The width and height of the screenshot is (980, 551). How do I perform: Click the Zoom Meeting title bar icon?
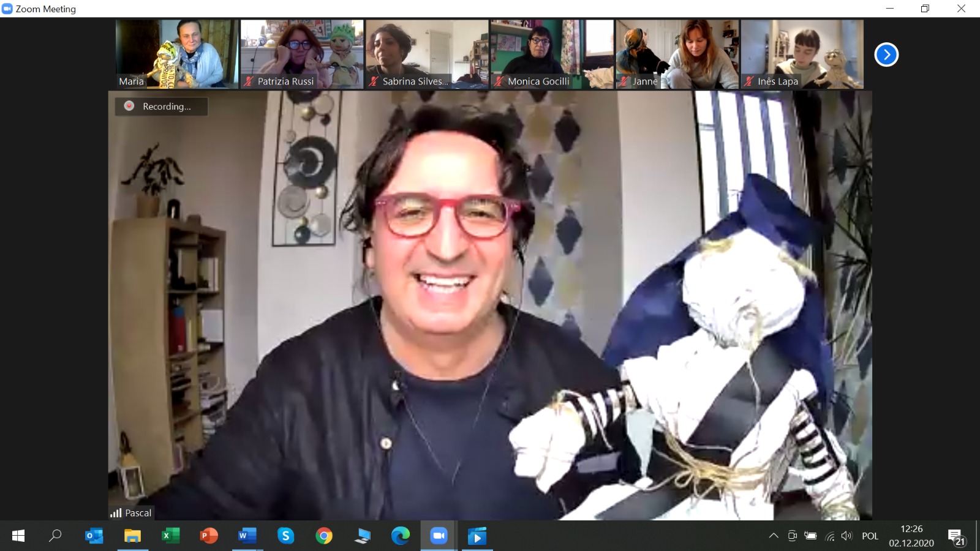7,9
